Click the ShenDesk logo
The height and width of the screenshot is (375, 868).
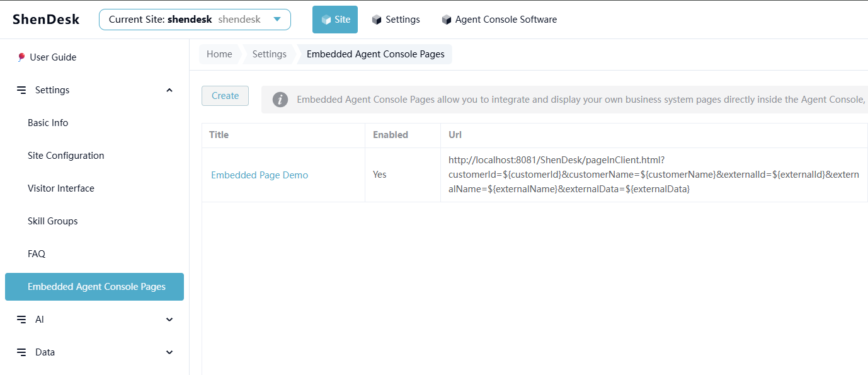coord(46,20)
